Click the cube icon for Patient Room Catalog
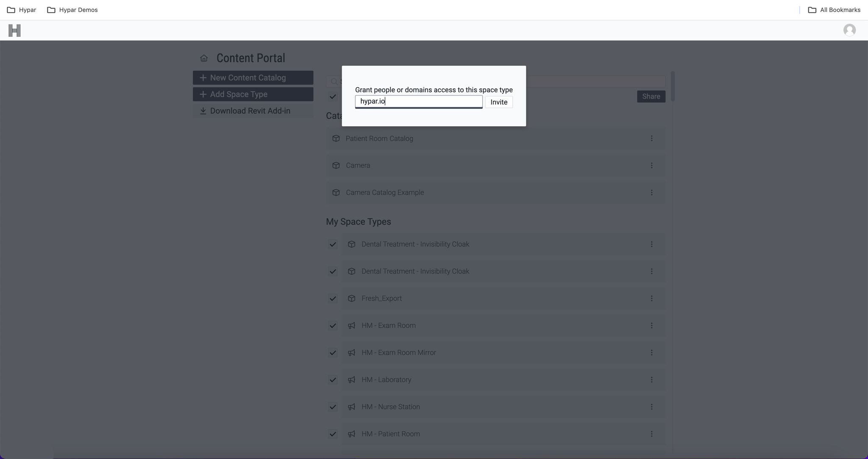This screenshot has height=459, width=868. point(336,138)
